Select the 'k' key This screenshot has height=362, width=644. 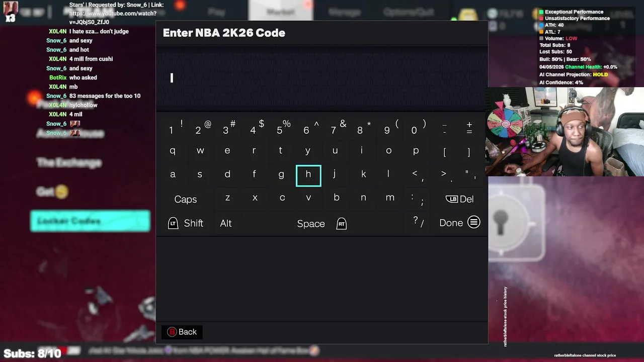(363, 174)
